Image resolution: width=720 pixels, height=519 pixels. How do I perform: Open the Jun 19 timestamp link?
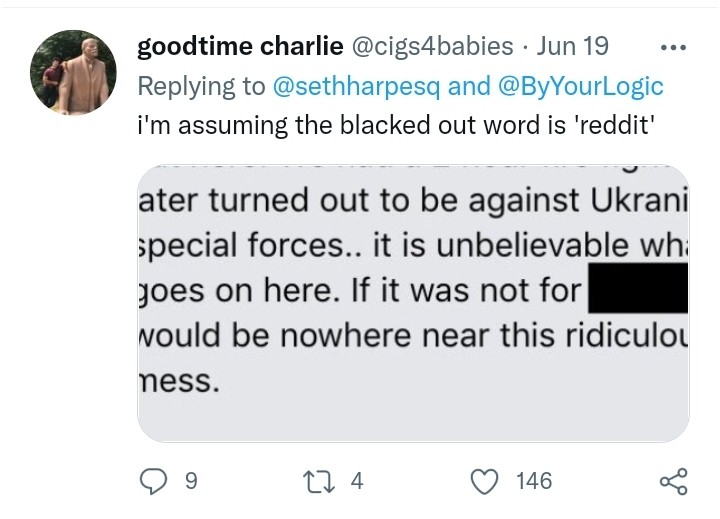pos(573,48)
